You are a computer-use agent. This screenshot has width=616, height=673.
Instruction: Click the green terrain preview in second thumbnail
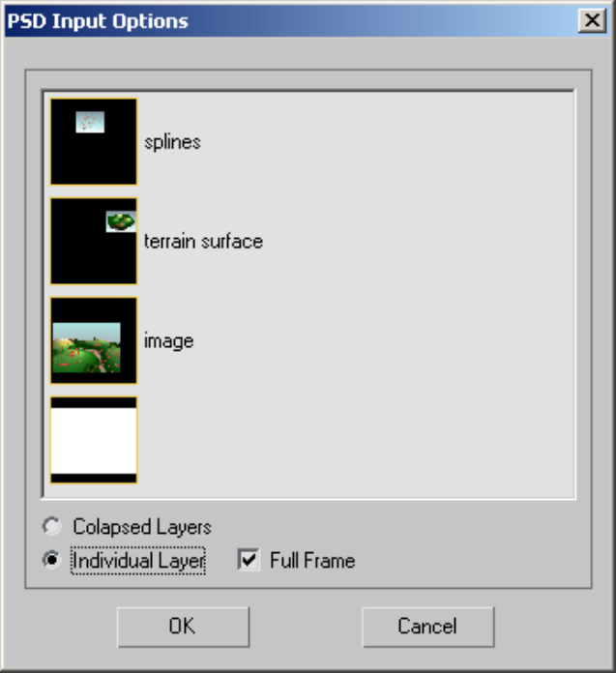pos(121,221)
